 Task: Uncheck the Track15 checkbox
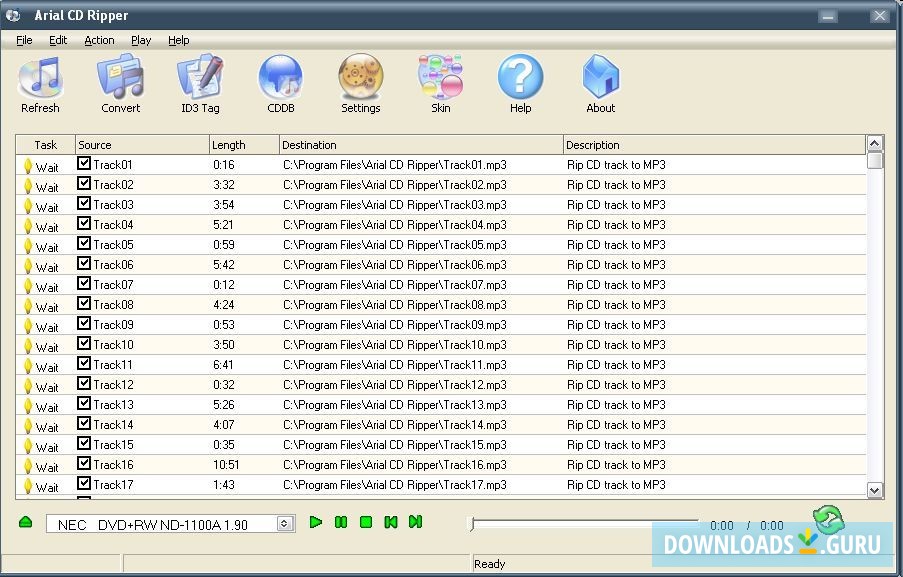[84, 443]
